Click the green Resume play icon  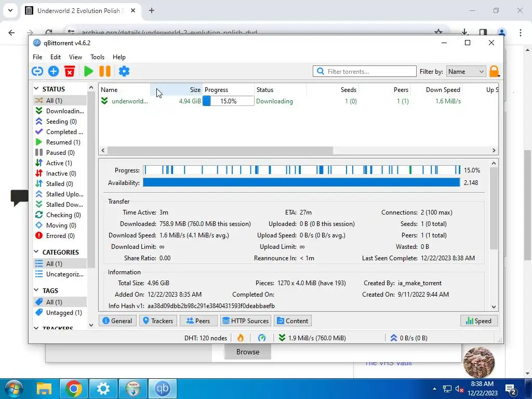pyautogui.click(x=88, y=71)
